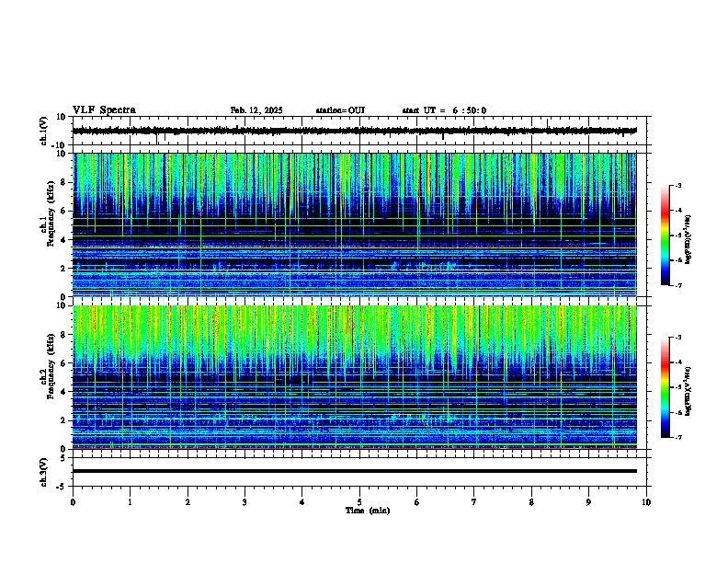Click the 'VLF Spectra' title text
Screen dimensions: 728x563
pyautogui.click(x=104, y=110)
